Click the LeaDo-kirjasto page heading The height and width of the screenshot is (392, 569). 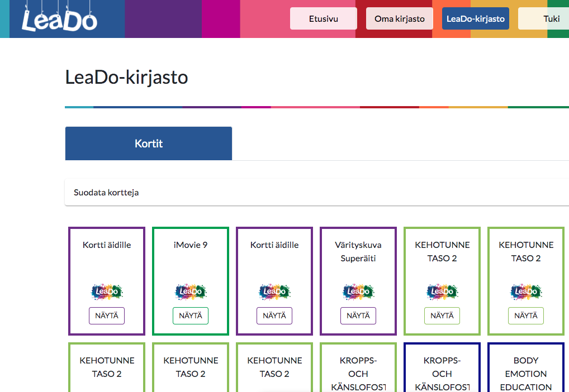[126, 77]
